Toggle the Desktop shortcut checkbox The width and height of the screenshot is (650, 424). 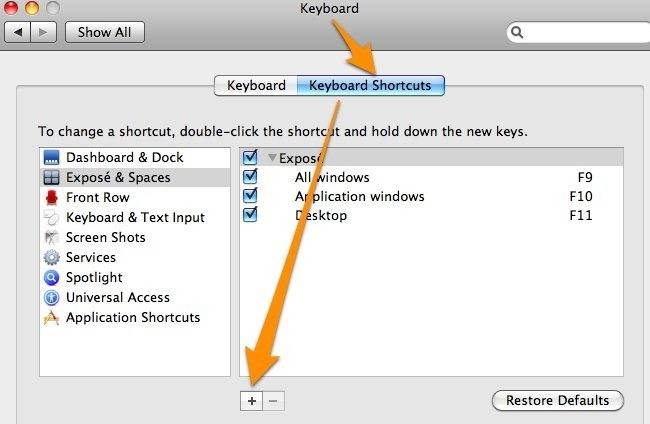250,215
